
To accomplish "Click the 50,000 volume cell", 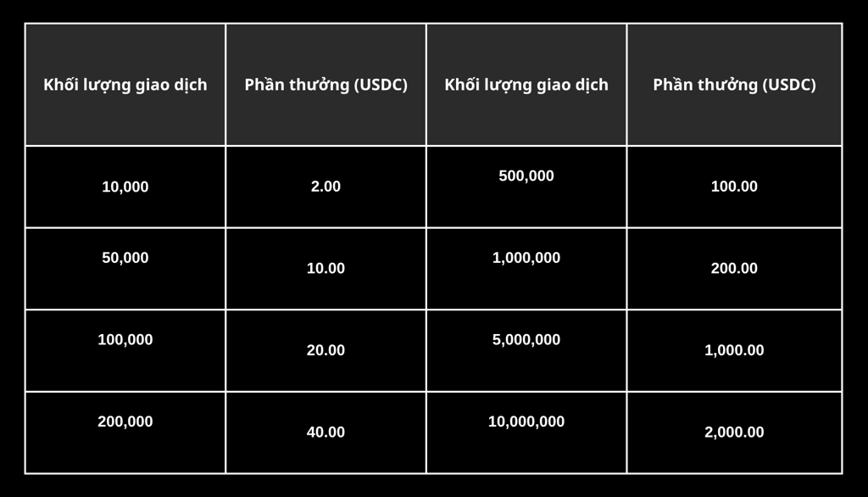I will point(125,269).
